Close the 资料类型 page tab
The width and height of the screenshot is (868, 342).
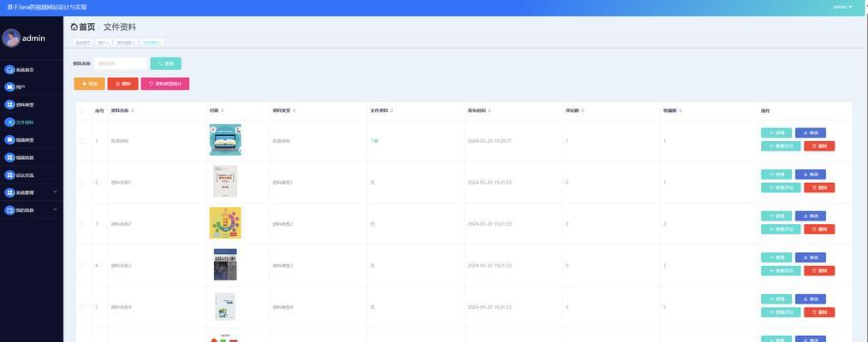[x=134, y=42]
